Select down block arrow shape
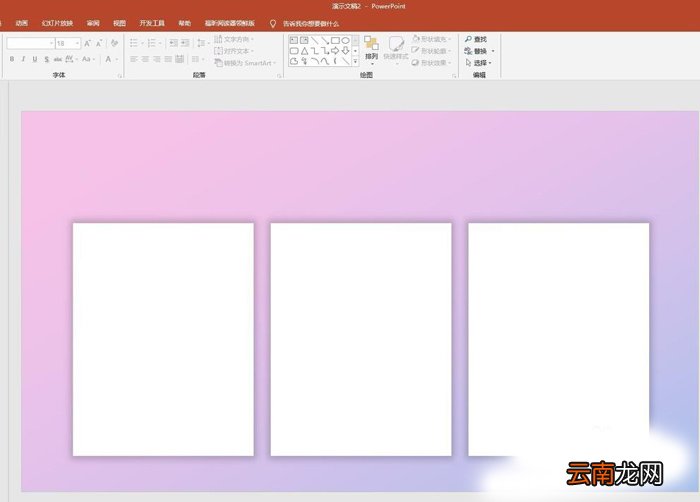 (345, 51)
